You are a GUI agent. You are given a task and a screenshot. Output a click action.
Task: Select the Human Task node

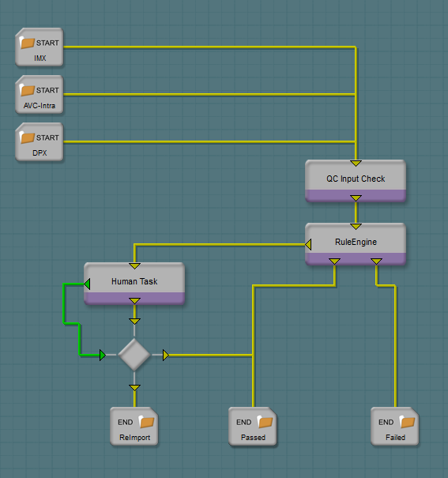[x=134, y=284]
